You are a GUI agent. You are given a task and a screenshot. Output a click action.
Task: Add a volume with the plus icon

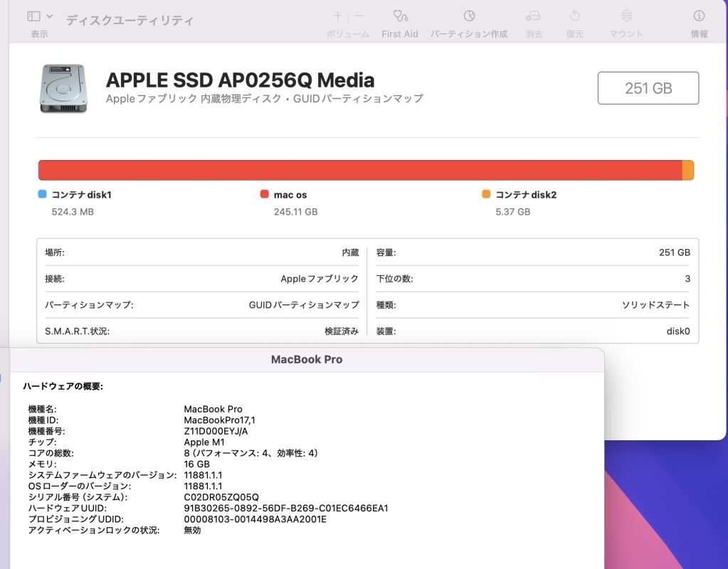point(337,16)
